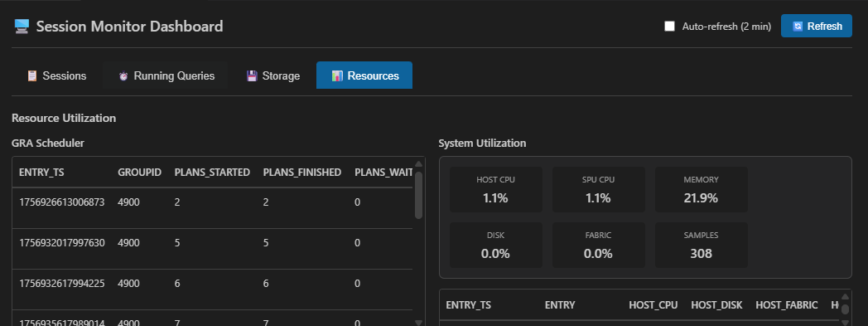Click the GRA Scheduler scrollbar down arrow
Image resolution: width=868 pixels, height=326 pixels.
pos(418,322)
